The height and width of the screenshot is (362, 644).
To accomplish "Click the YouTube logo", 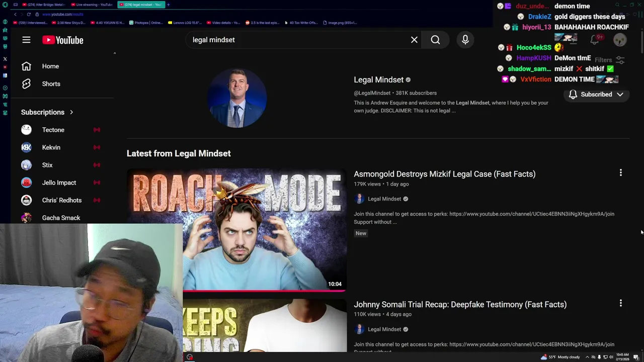I will (63, 40).
